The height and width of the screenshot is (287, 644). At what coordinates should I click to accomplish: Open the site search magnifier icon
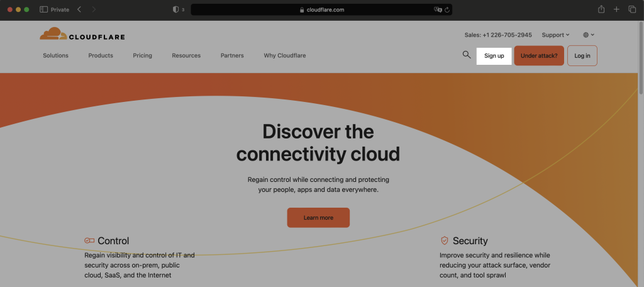pyautogui.click(x=467, y=55)
